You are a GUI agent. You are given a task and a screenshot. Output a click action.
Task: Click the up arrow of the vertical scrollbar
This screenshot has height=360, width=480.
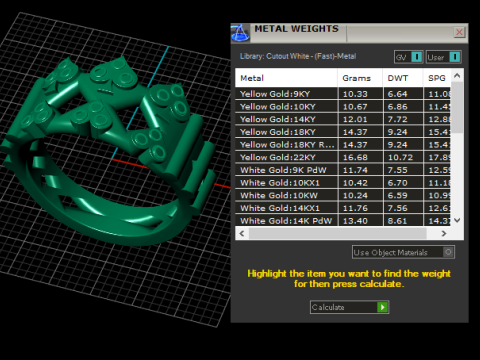(457, 76)
